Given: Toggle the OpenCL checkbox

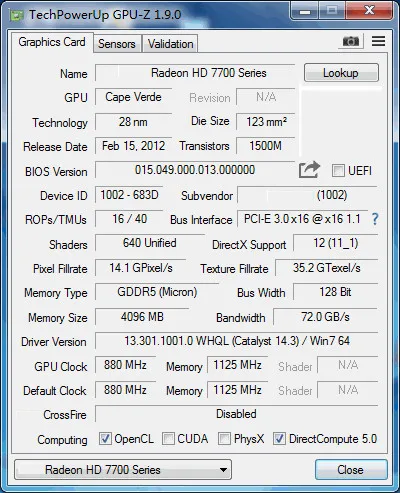Looking at the screenshot, I should point(105,439).
